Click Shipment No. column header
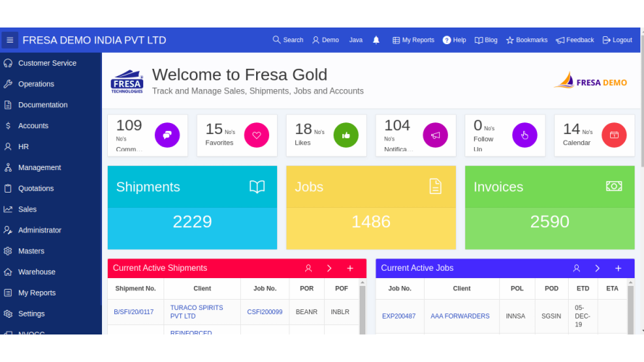The image size is (644, 362). (x=135, y=288)
